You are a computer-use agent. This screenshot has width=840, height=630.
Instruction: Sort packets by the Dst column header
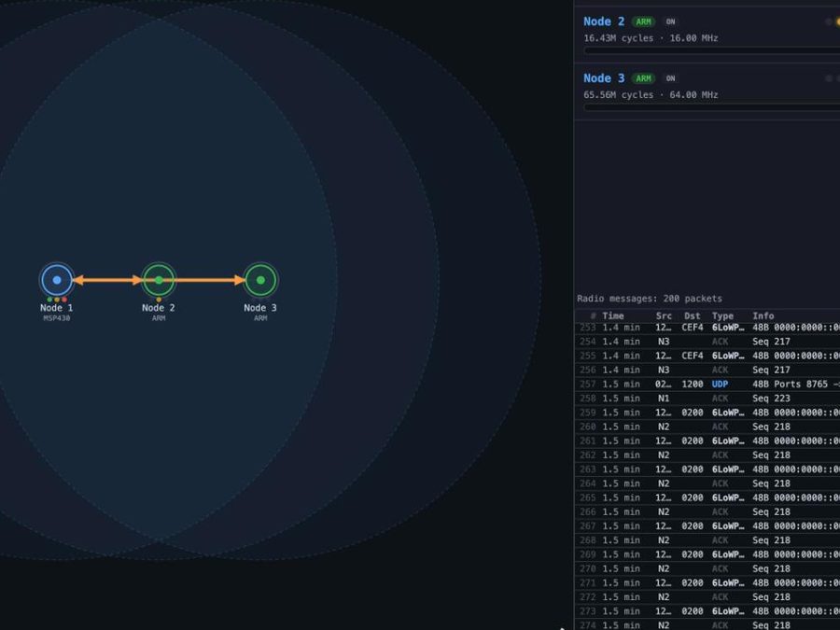(693, 315)
